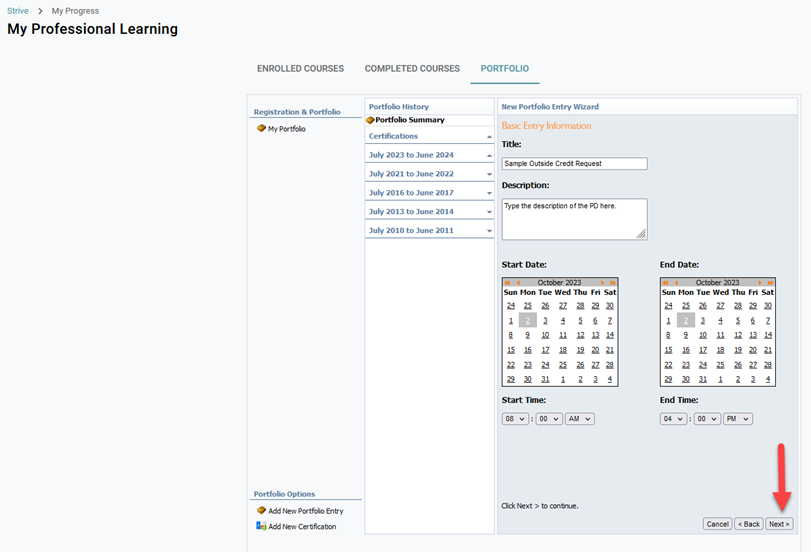
Task: Click the Add New Certification icon
Action: pos(261,527)
